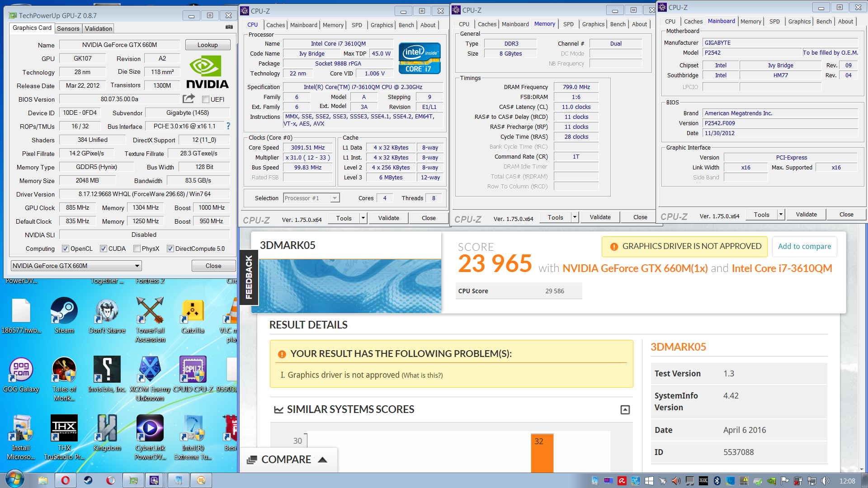
Task: Open the Kingdom desktop shortcut
Action: [107, 433]
